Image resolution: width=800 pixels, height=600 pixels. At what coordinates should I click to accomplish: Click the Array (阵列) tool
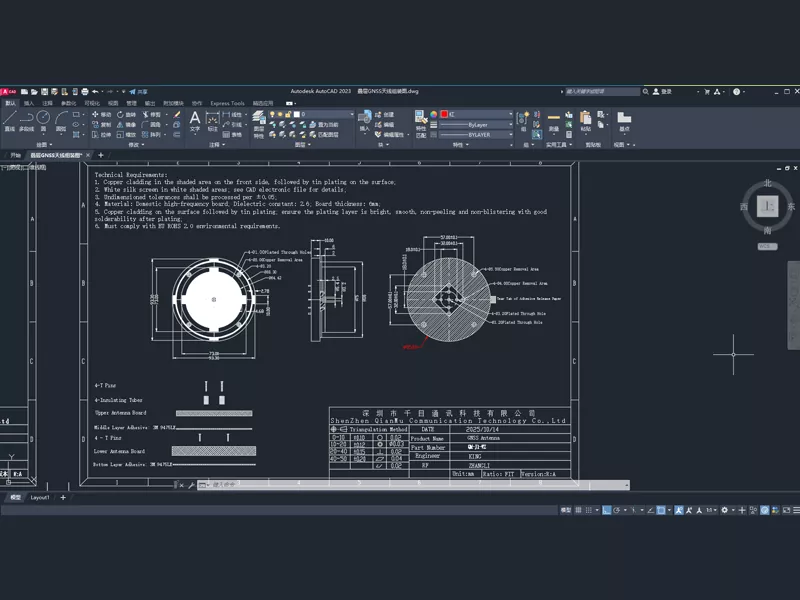pos(151,135)
